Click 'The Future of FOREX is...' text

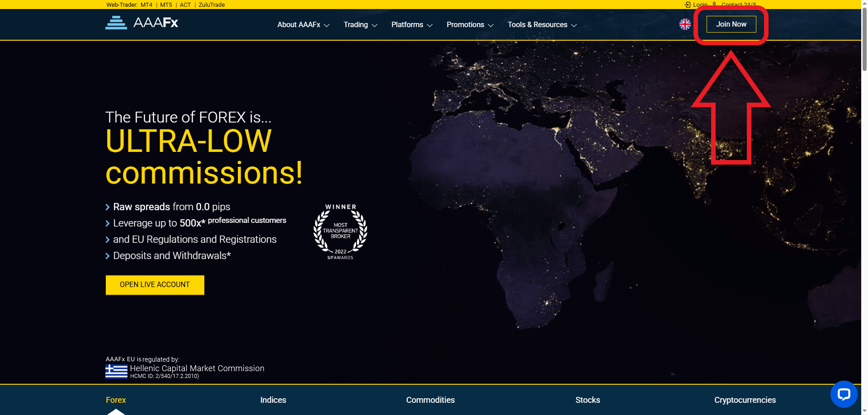point(189,118)
